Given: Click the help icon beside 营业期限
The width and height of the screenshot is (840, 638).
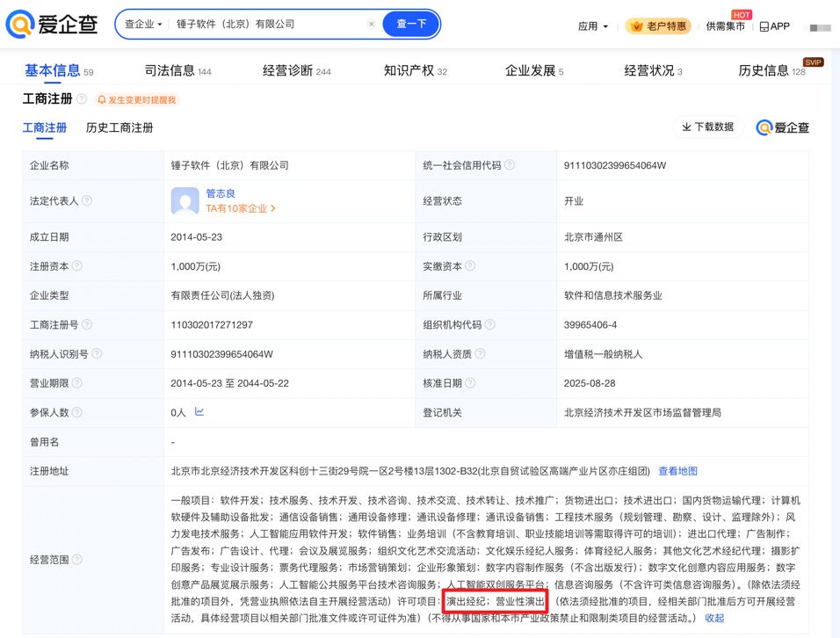Looking at the screenshot, I should tap(77, 383).
